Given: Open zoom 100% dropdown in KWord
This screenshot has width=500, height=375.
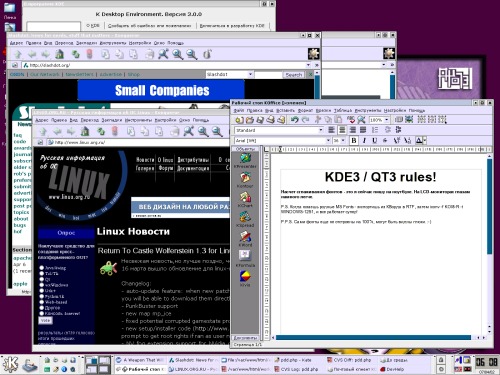Looking at the screenshot, I should 387,120.
